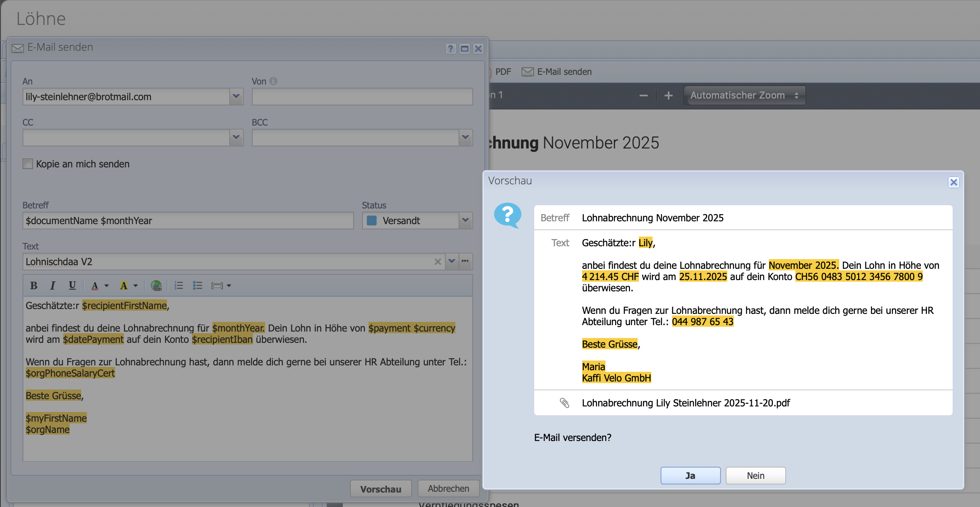This screenshot has width=980, height=507.
Task: Enable 'Kopie an mich senden' checkbox
Action: [28, 164]
